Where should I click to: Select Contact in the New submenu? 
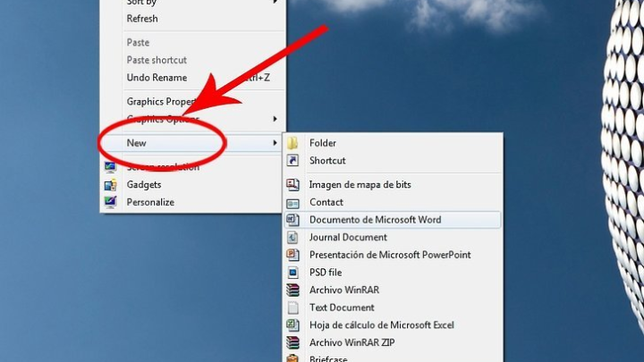(x=326, y=202)
